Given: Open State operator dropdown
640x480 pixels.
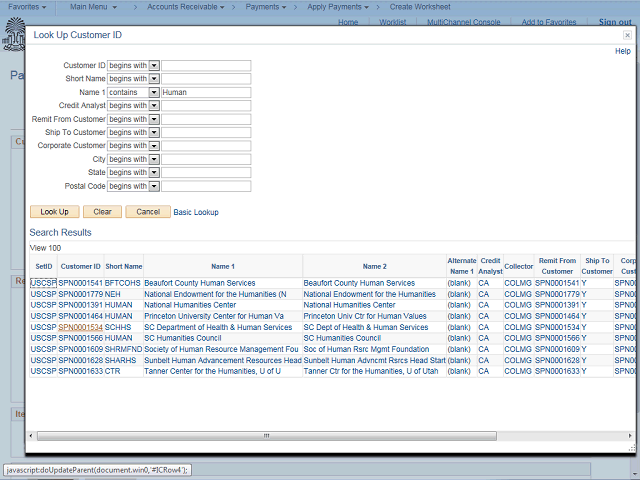Looking at the screenshot, I should tap(154, 173).
